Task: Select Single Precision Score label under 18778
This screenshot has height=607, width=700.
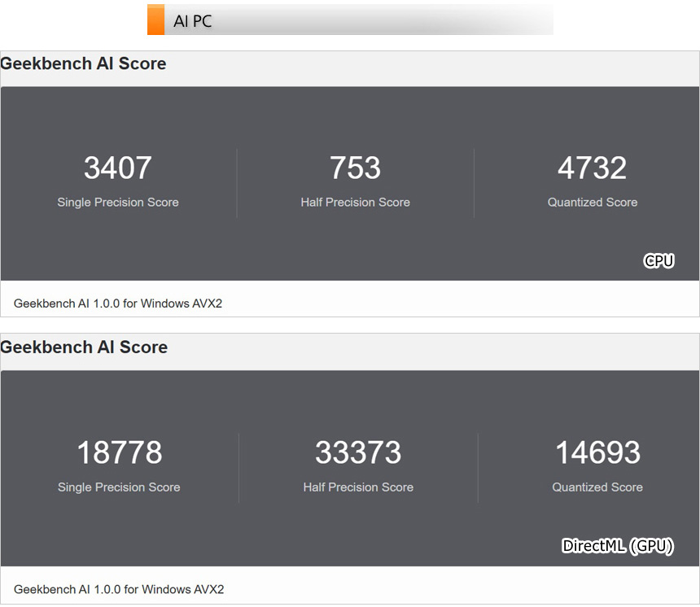Action: [119, 487]
